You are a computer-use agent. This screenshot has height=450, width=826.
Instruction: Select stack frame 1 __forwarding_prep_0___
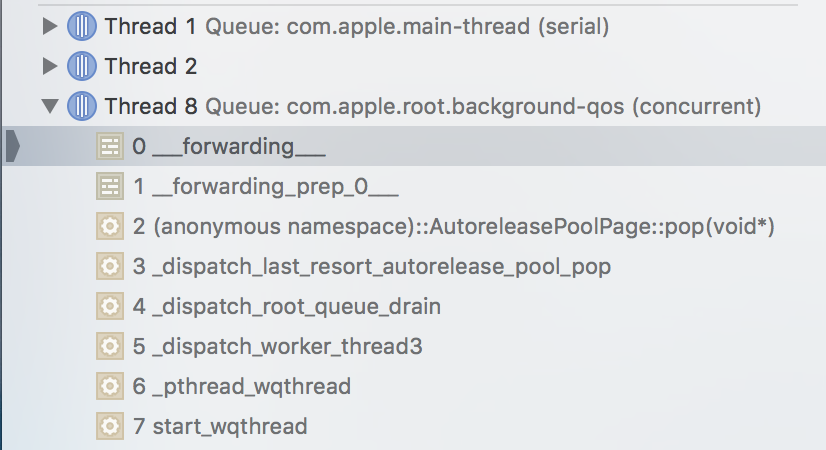tap(266, 186)
